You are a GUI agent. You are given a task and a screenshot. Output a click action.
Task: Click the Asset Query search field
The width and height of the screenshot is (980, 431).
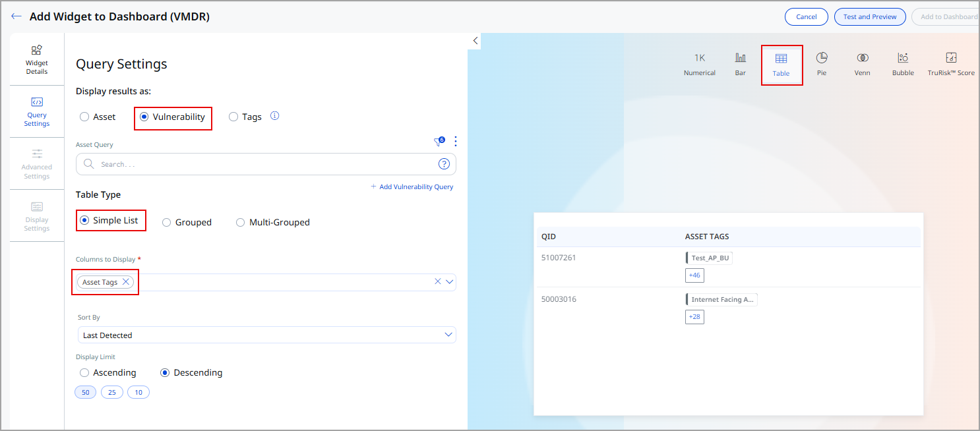tap(266, 164)
